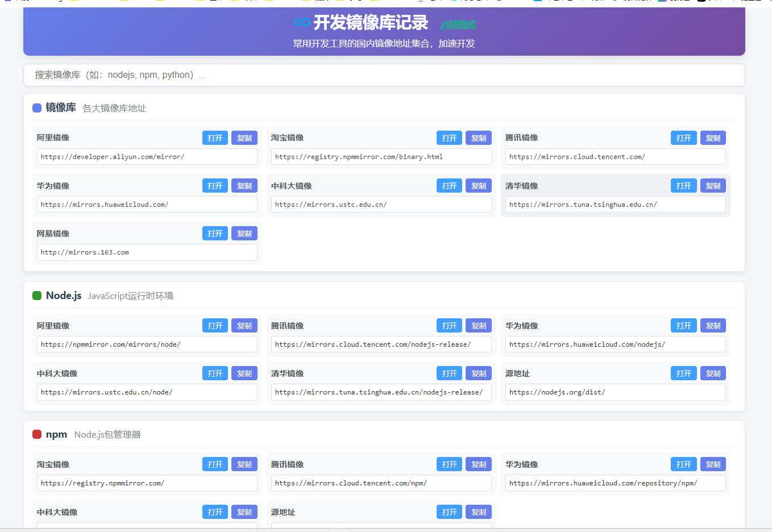This screenshot has width=772, height=532.
Task: Open 淘宝镜像 in the 镜像库 section
Action: click(x=449, y=138)
